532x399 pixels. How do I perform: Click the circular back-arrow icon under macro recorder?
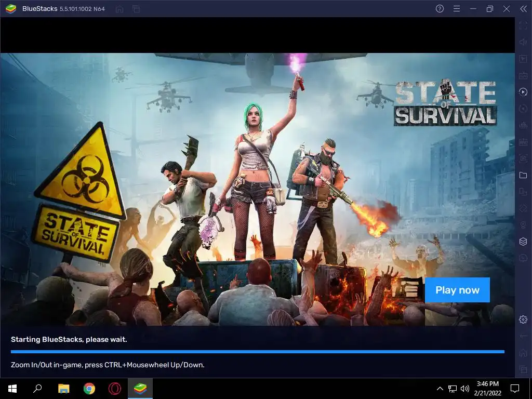click(x=523, y=109)
